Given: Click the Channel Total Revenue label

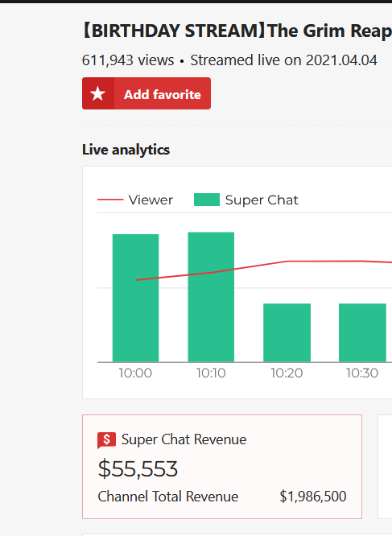Looking at the screenshot, I should click(167, 497).
